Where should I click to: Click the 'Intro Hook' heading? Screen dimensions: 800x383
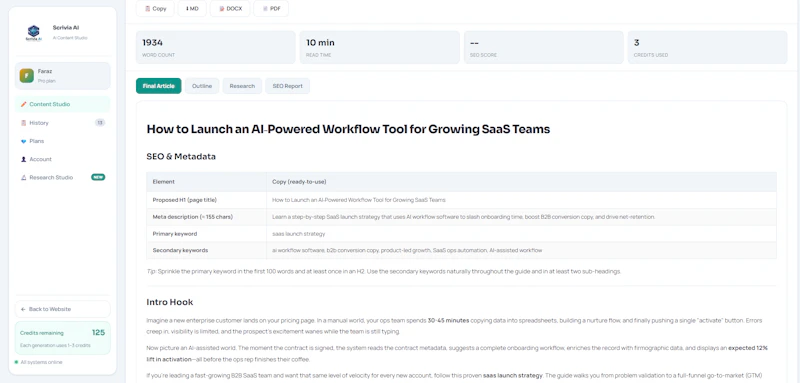pyautogui.click(x=170, y=302)
